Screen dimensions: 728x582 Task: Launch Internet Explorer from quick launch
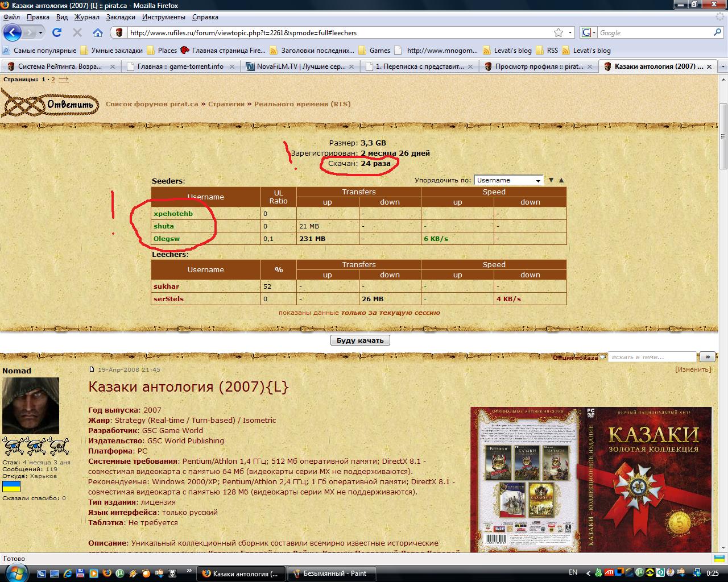(x=67, y=573)
